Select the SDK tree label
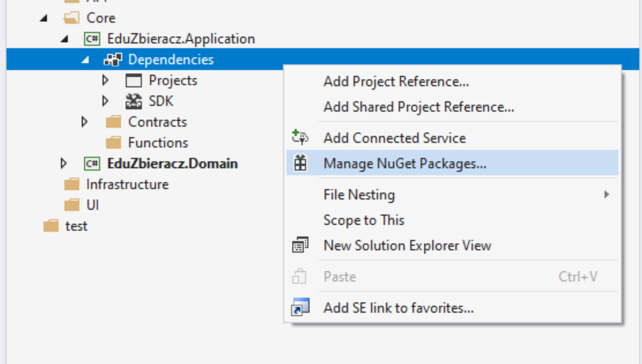Image resolution: width=642 pixels, height=364 pixels. click(x=161, y=101)
